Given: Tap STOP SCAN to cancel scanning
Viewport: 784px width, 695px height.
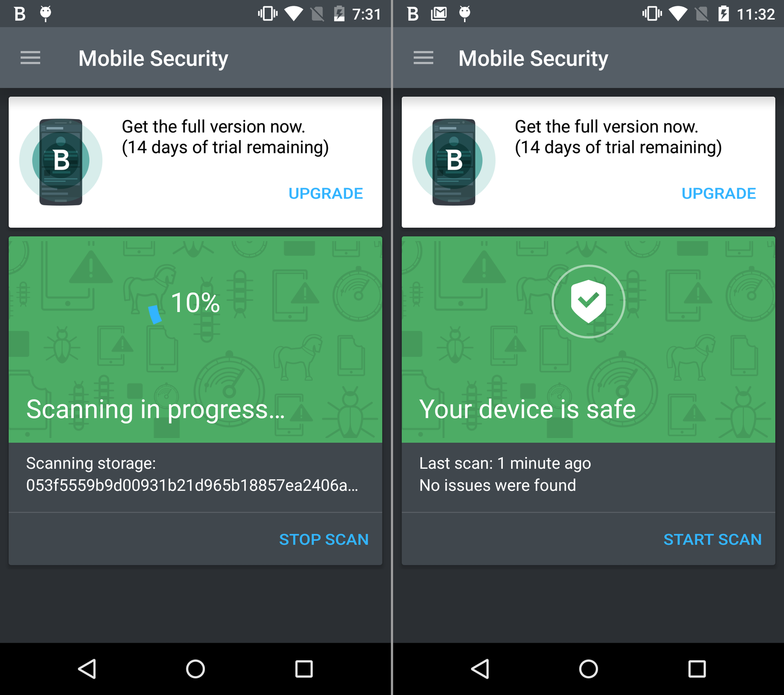Looking at the screenshot, I should (324, 539).
